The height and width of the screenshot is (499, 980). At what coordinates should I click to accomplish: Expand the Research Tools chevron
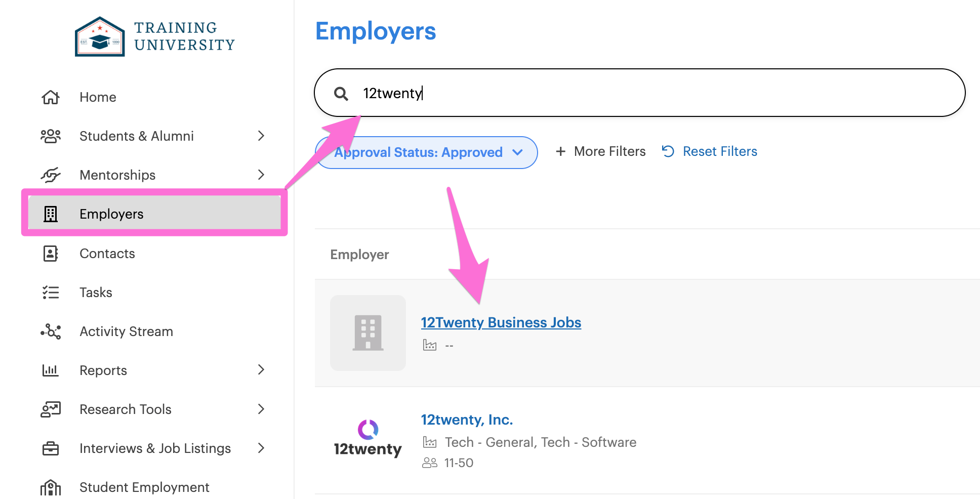(261, 409)
